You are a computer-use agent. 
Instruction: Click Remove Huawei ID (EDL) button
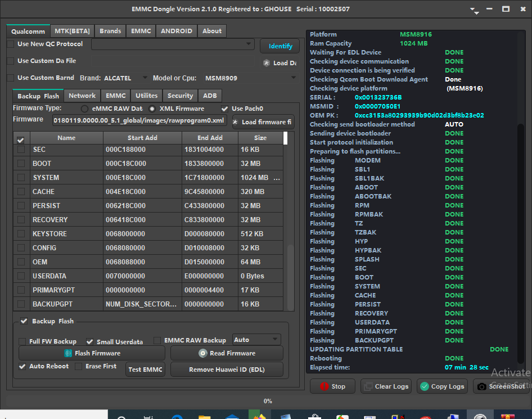point(227,370)
